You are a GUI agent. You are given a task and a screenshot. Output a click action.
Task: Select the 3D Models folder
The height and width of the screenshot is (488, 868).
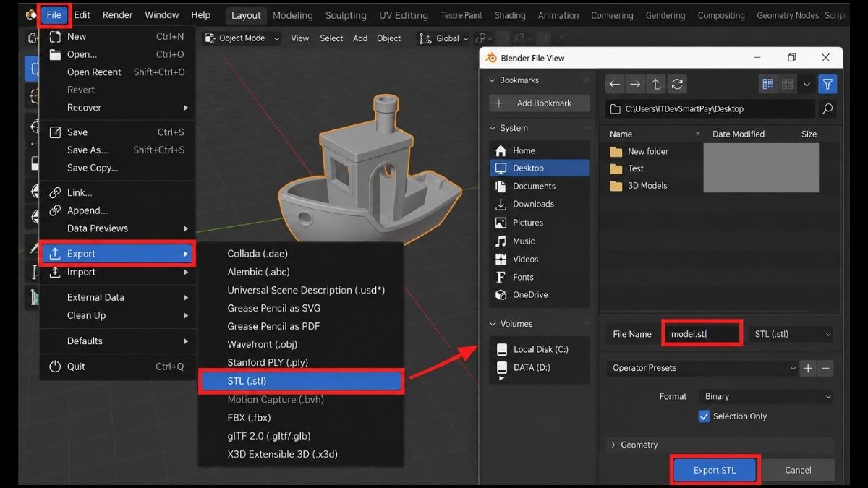tap(647, 186)
